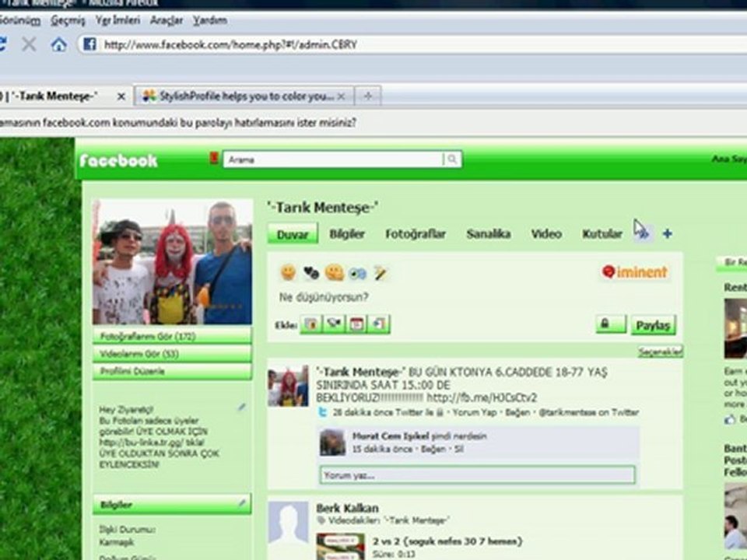The height and width of the screenshot is (560, 747).
Task: Click the first smiley face emoticon icon
Action: [288, 272]
